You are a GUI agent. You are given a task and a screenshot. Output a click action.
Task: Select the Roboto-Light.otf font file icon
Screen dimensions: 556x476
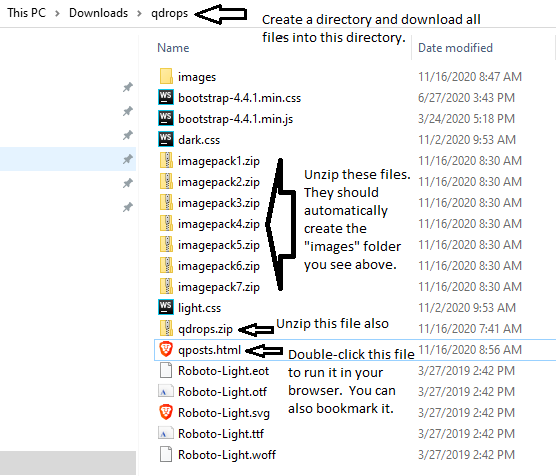coord(166,391)
